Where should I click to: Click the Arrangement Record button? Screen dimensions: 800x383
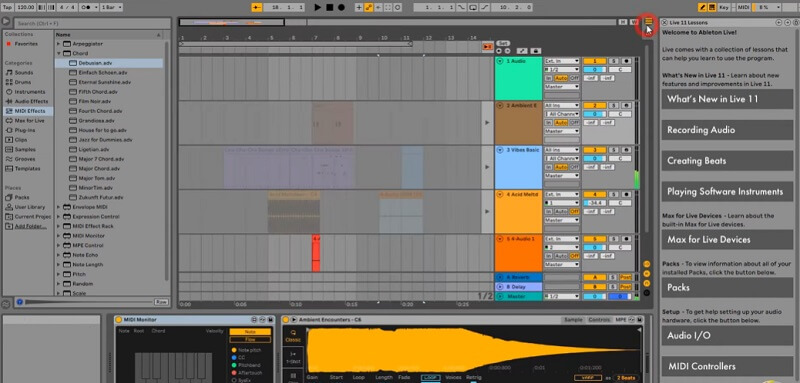point(341,7)
